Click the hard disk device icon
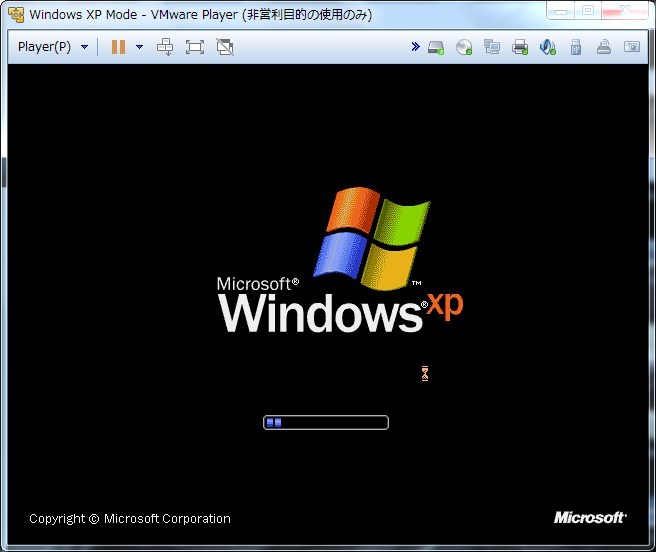Viewport: 656px width, 552px height. (436, 47)
